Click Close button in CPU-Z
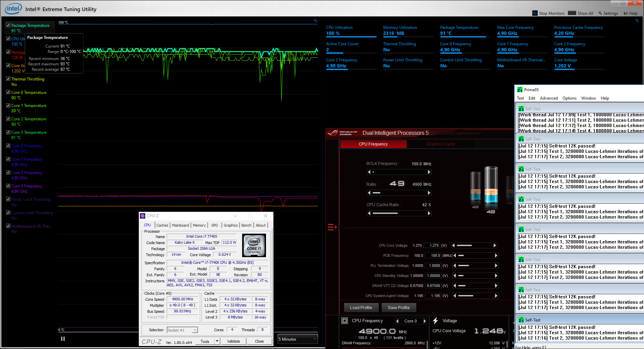Image resolution: width=644 pixels, height=349 pixels. click(259, 341)
